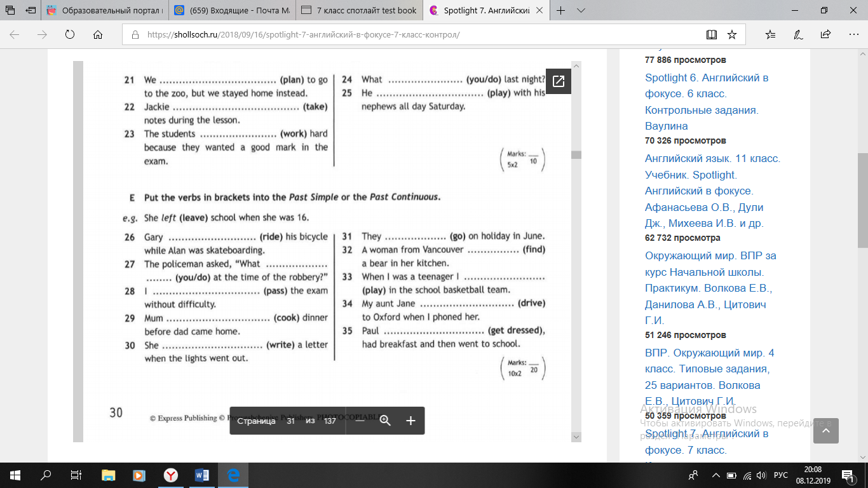Open the tabs you've set aside icon
Viewport: 868px width, 488px height.
10,10
